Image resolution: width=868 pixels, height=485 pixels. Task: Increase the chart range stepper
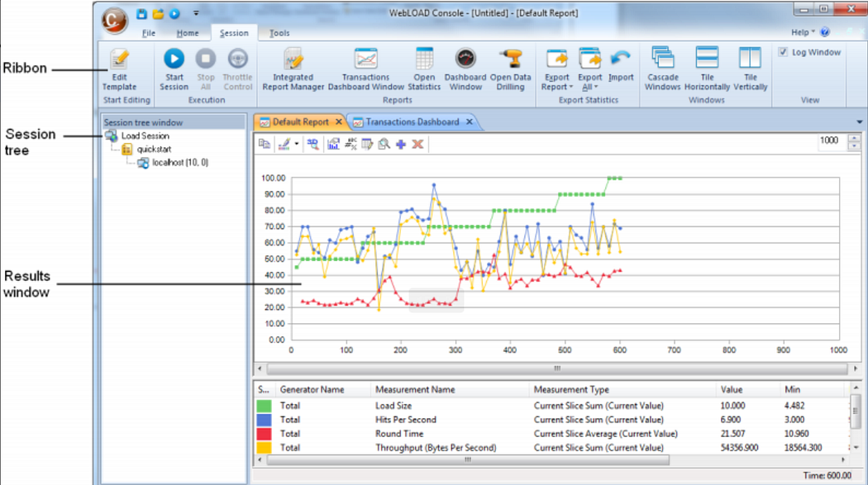(854, 138)
